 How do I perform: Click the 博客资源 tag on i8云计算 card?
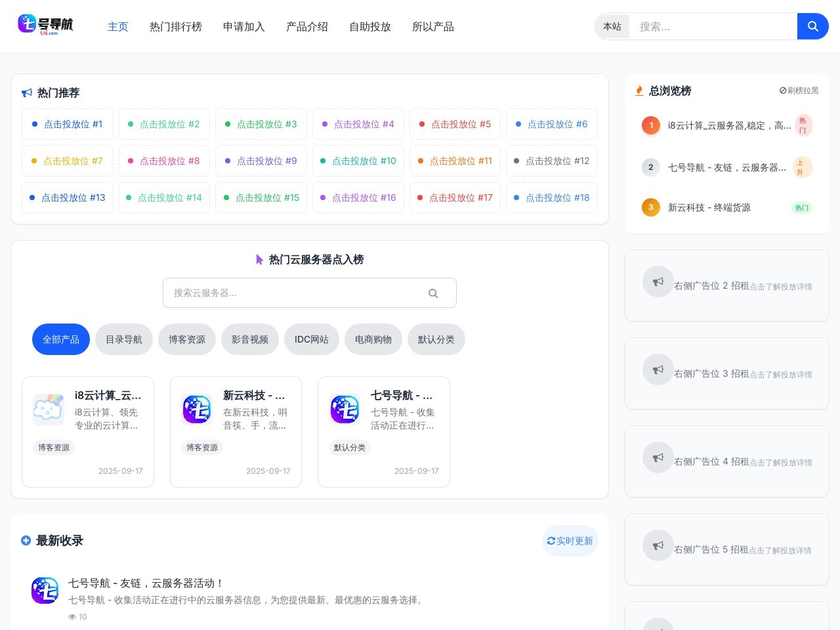(x=54, y=448)
